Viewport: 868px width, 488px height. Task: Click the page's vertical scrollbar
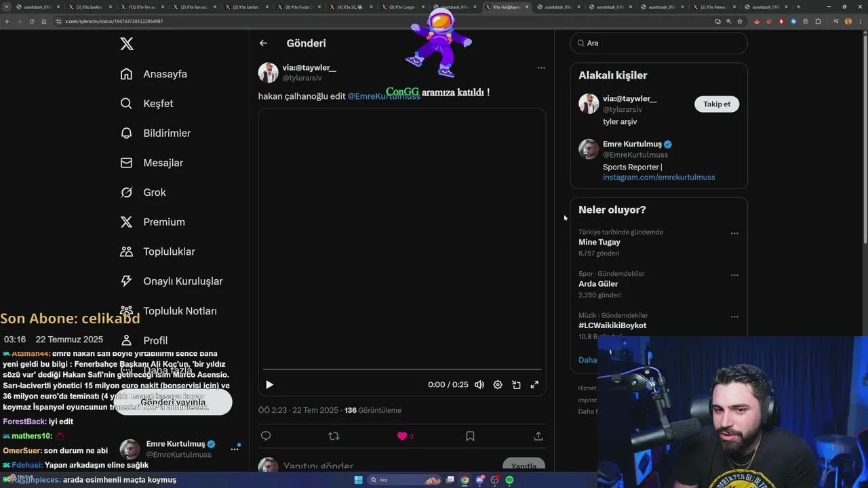[864, 139]
